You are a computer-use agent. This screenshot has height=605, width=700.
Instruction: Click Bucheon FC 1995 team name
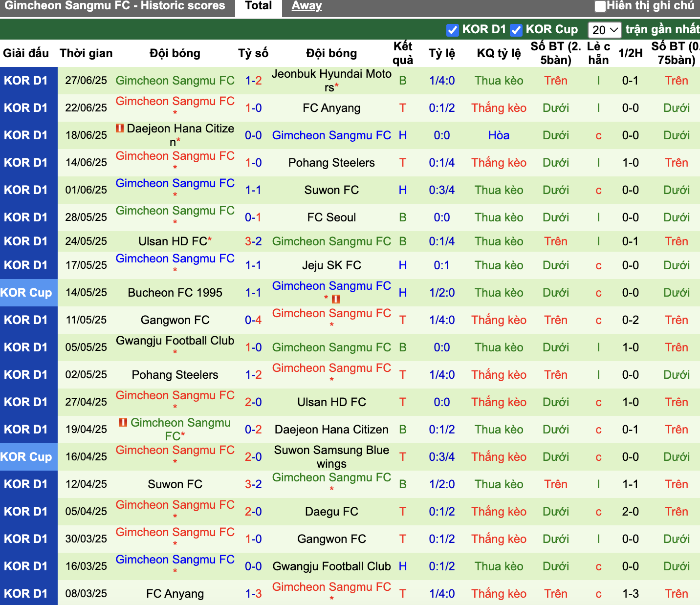175,293
